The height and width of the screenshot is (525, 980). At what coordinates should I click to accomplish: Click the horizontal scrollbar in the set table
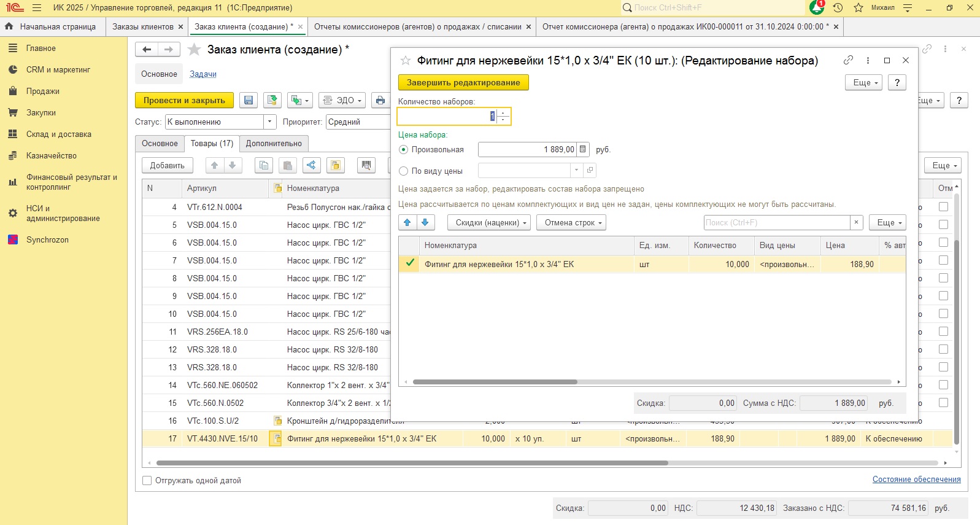pos(495,382)
